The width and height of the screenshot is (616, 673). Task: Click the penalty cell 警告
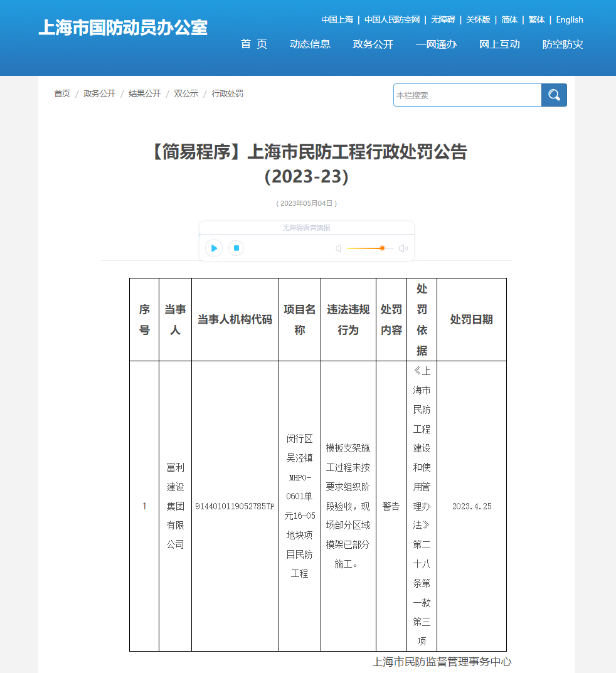[391, 506]
